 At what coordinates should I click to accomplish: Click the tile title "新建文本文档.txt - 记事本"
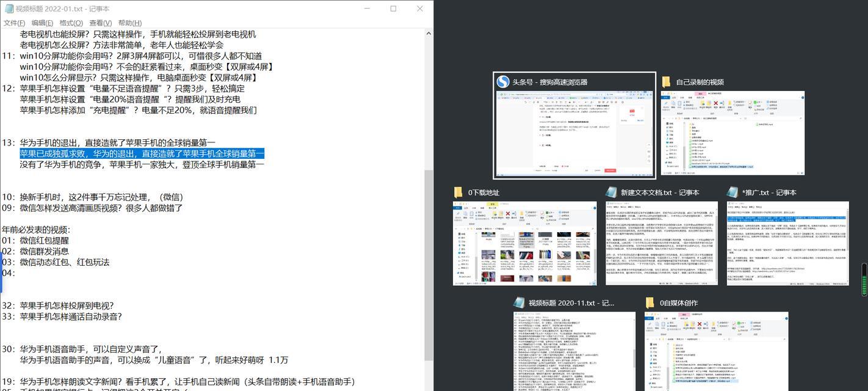point(660,192)
